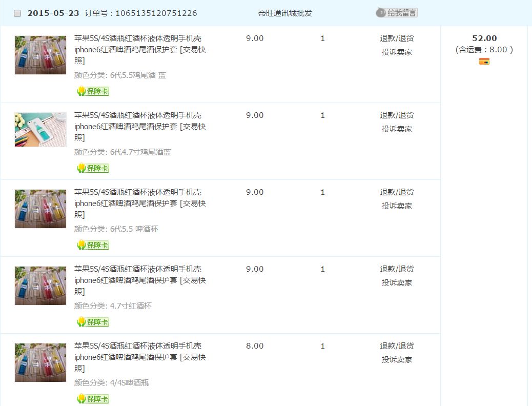Image resolution: width=532 pixels, height=406 pixels.
Task: Open thumbnail of 6代5.5 啤酒杯 item
Action: (x=40, y=209)
